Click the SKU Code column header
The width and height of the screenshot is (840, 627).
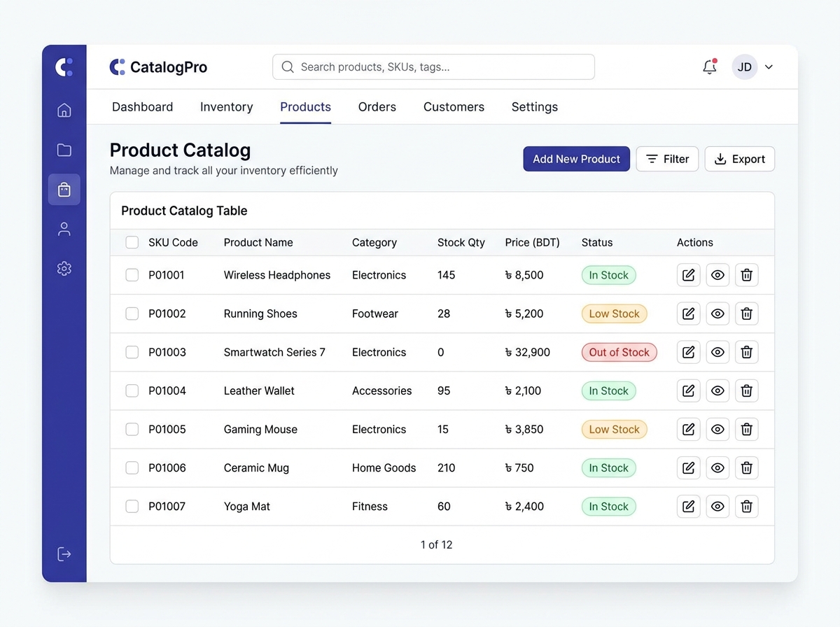tap(173, 242)
